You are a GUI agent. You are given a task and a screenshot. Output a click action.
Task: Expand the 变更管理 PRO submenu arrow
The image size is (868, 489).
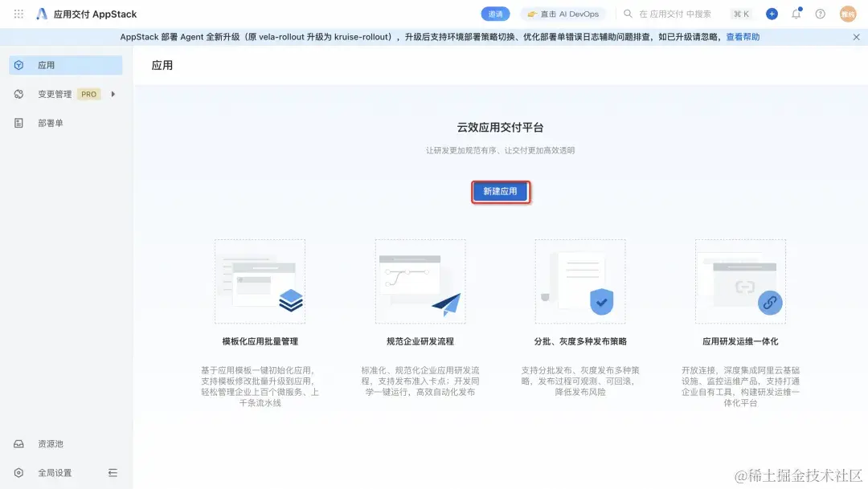click(x=112, y=93)
